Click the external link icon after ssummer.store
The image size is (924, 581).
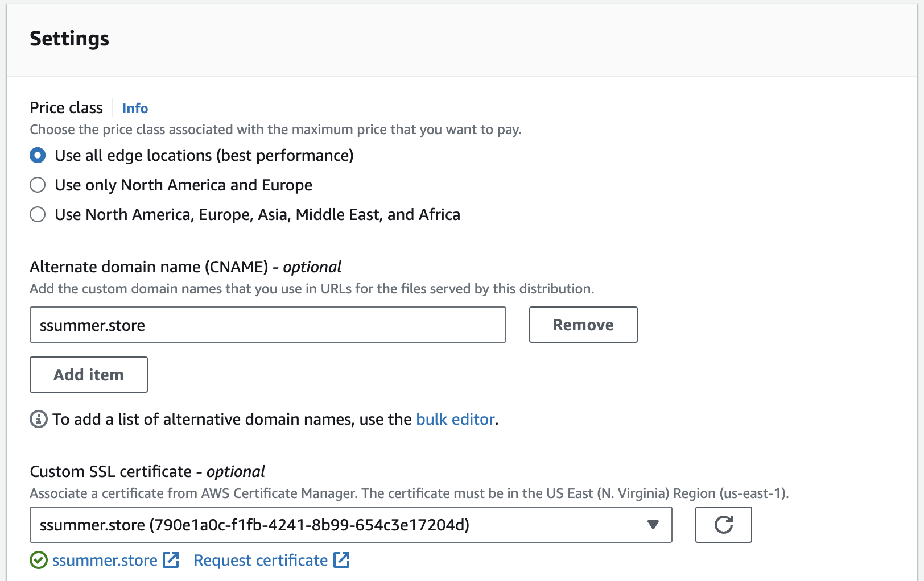[171, 560]
